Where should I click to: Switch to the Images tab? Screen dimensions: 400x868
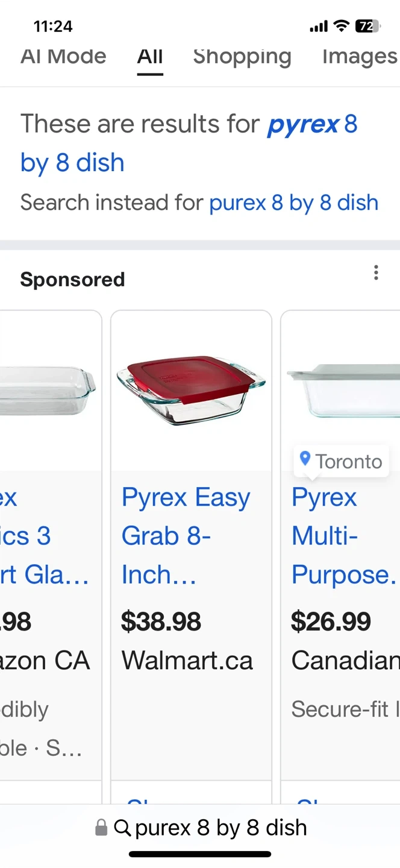[x=360, y=57]
